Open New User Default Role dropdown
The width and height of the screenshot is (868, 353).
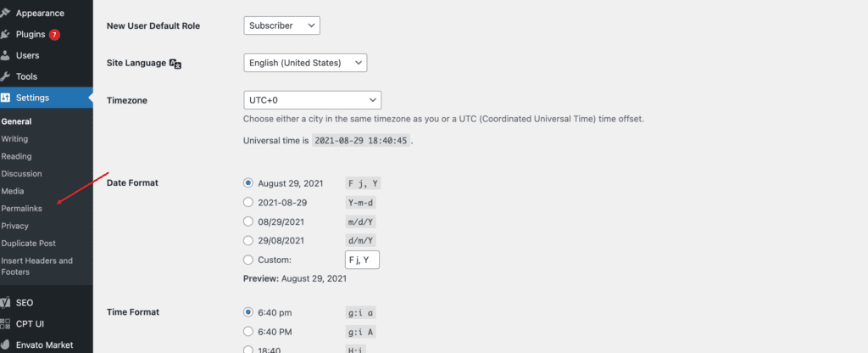pos(281,25)
